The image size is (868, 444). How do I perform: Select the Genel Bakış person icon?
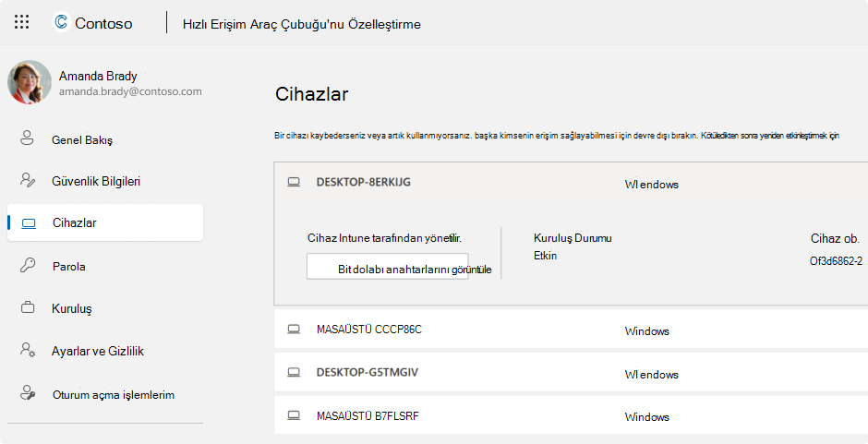[27, 138]
